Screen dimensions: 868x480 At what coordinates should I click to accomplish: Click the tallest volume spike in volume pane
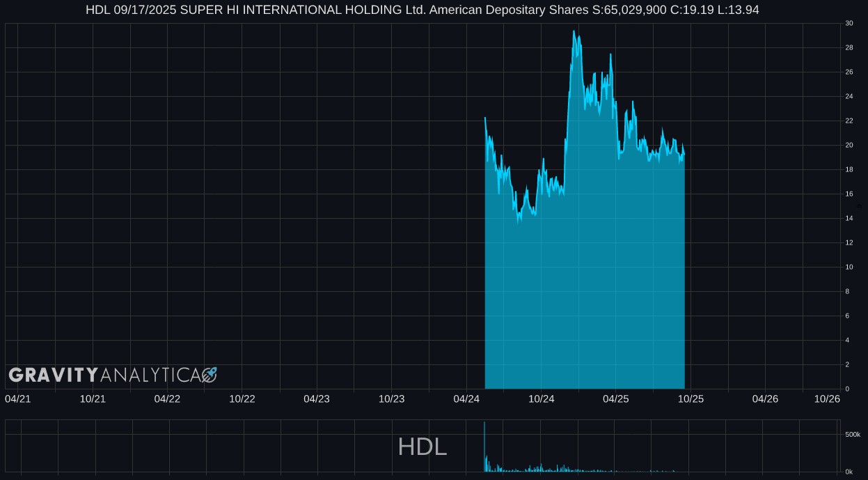click(484, 447)
